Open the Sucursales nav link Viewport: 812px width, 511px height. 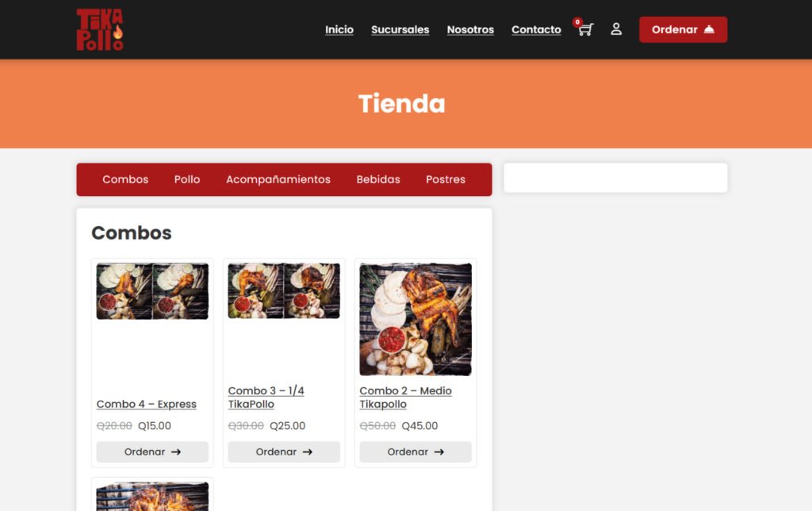tap(400, 29)
